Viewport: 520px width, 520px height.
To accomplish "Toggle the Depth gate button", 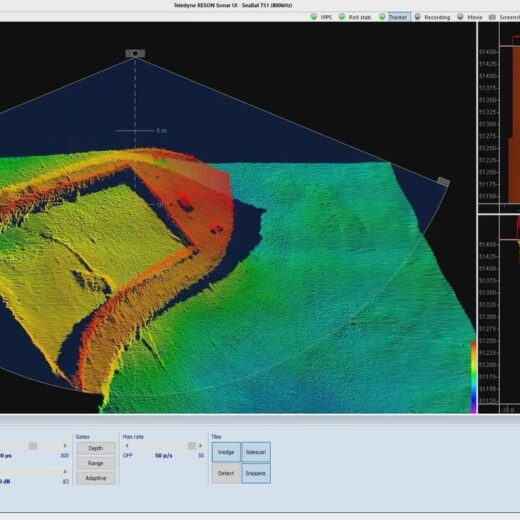I will 96,448.
